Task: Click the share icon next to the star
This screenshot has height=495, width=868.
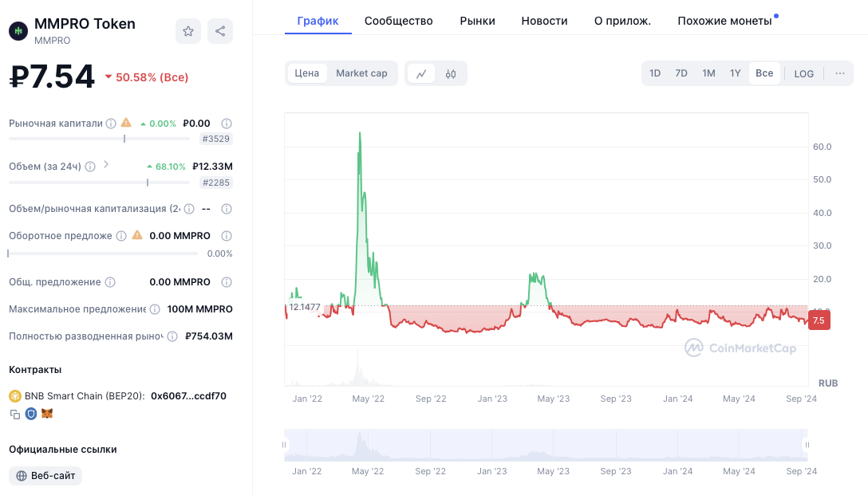Action: (x=220, y=31)
